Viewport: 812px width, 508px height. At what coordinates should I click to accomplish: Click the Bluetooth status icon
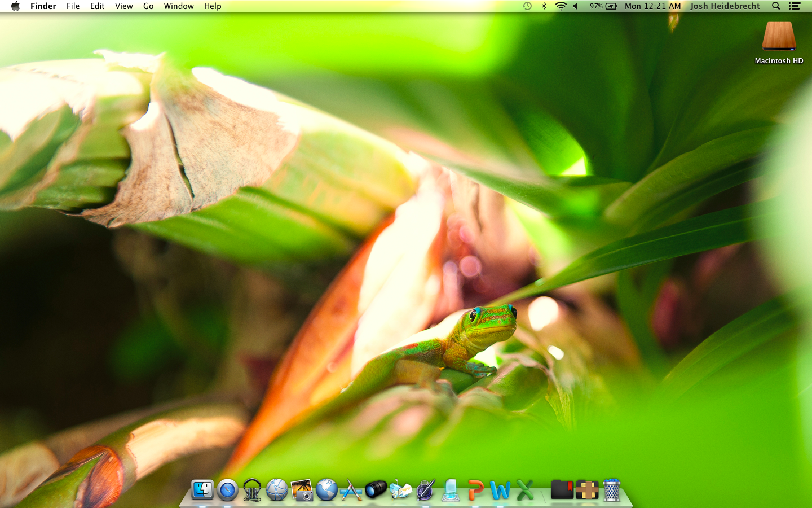pos(544,6)
